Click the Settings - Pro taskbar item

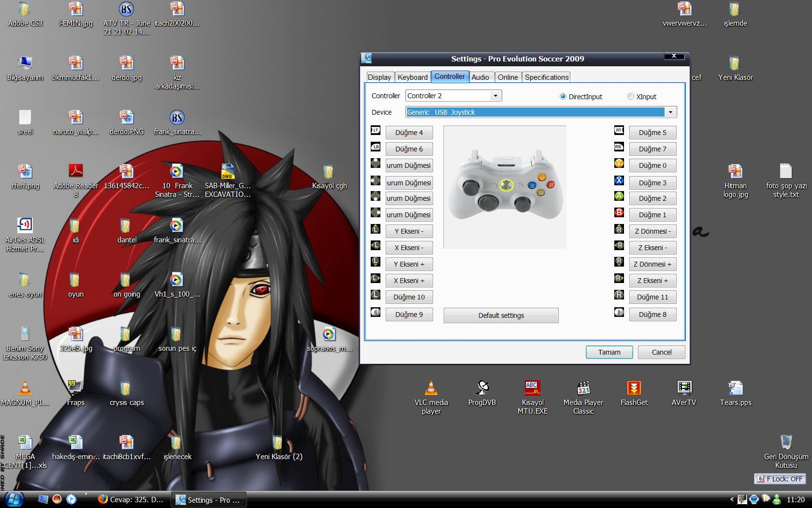pyautogui.click(x=208, y=500)
